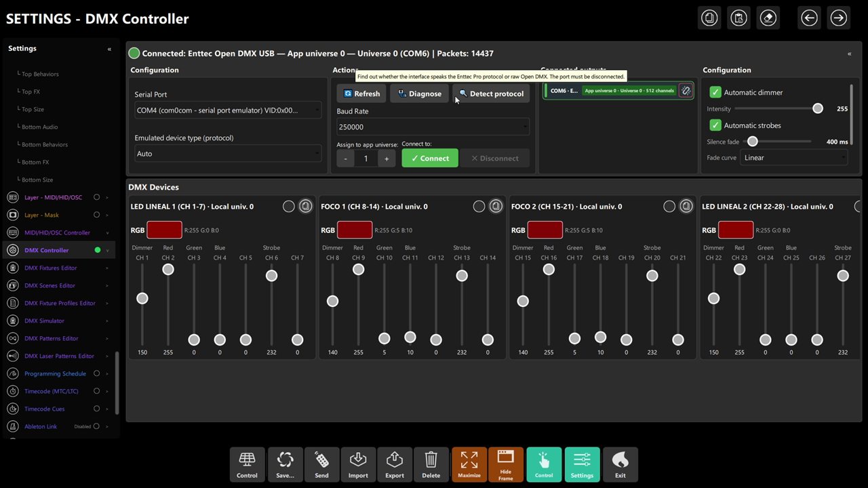
Task: Go back with the left arrow icon
Action: point(809,18)
